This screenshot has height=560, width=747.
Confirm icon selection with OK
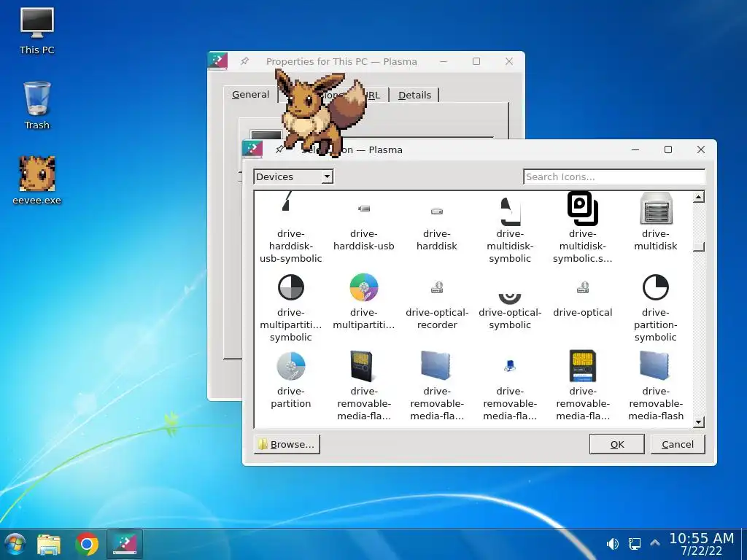pos(617,444)
